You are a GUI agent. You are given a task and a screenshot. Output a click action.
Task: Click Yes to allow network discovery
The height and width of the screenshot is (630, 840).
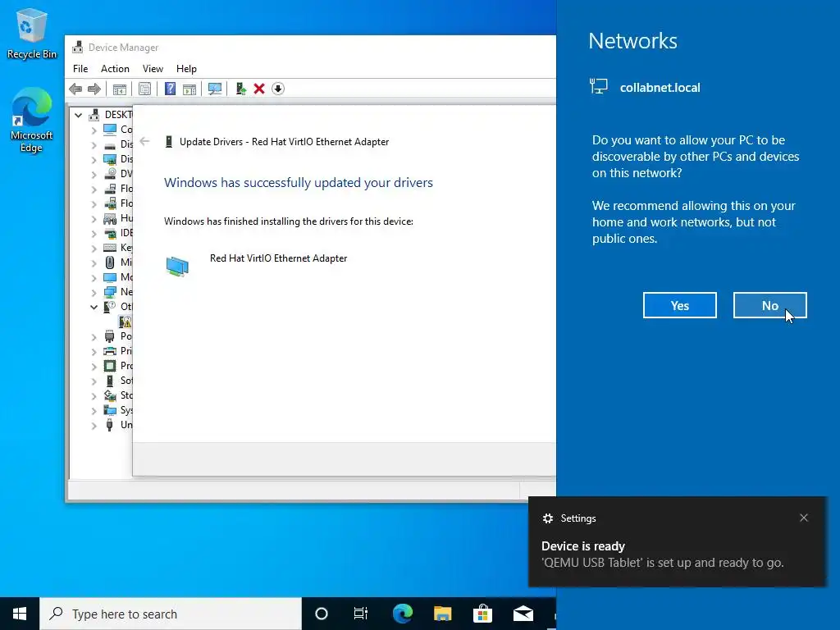click(x=680, y=305)
